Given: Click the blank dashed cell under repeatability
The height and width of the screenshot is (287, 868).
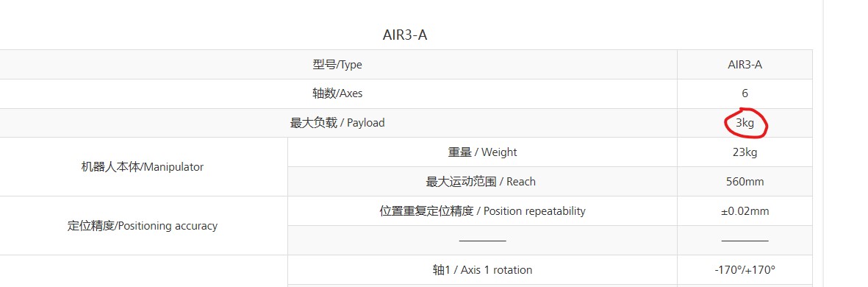Looking at the screenshot, I should [x=482, y=241].
